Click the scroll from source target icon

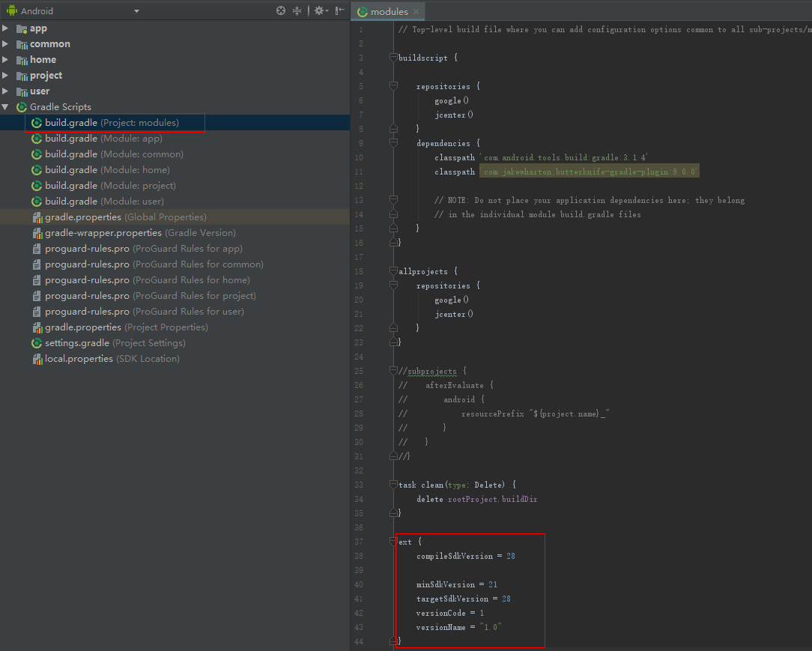coord(281,10)
